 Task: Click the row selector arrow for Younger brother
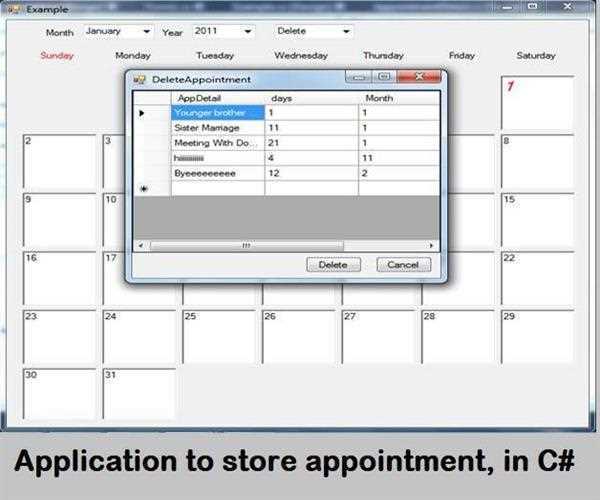pos(152,113)
